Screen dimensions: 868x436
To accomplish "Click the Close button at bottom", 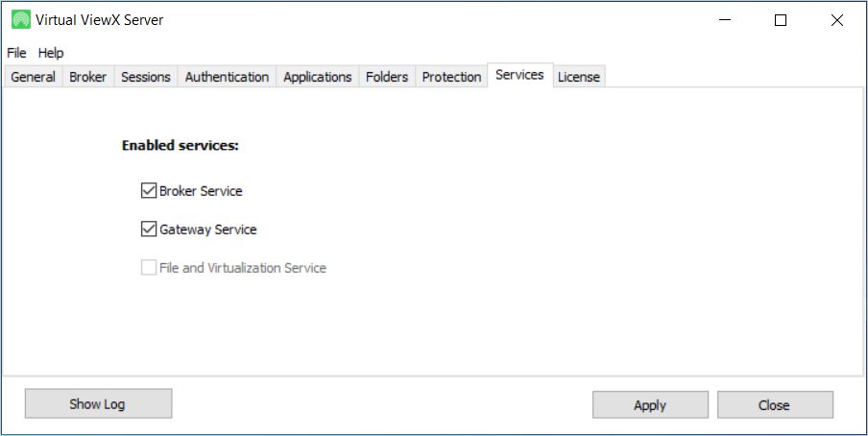I will [x=774, y=405].
